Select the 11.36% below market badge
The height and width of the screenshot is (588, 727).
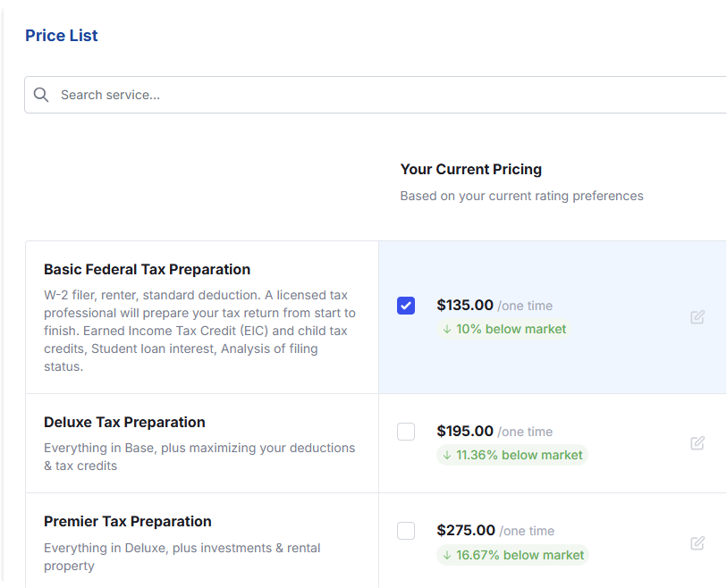511,455
